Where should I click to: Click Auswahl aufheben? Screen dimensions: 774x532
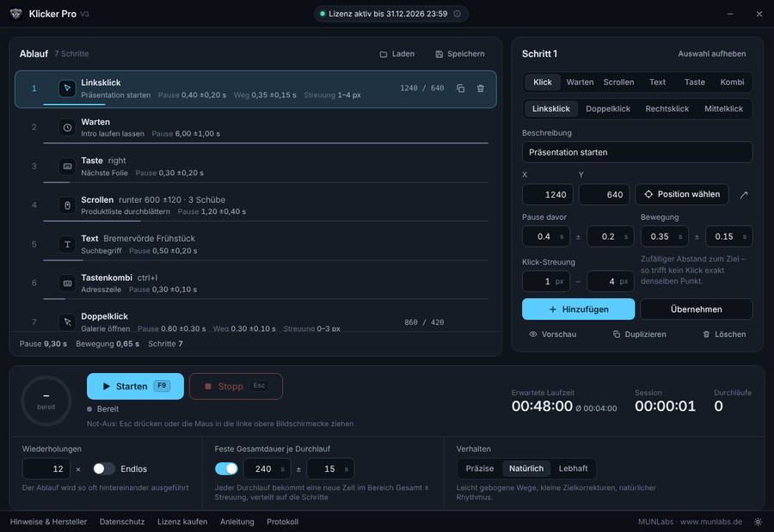[x=712, y=54]
